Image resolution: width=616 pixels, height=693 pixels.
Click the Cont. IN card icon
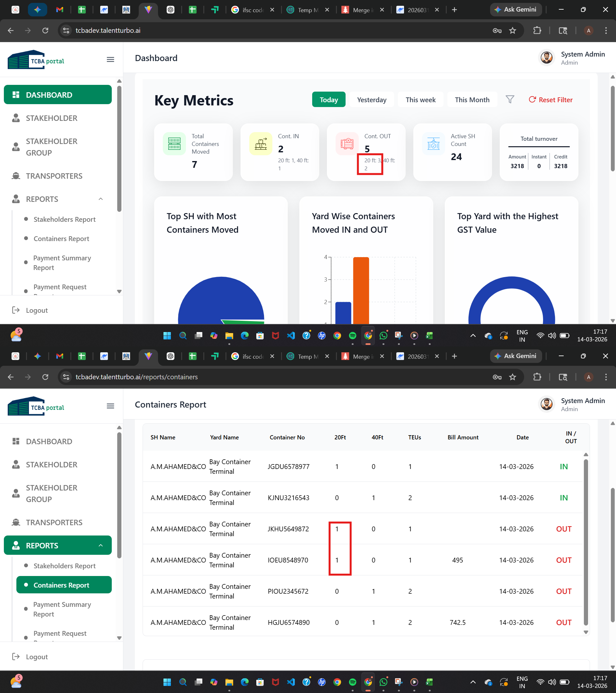(x=260, y=143)
